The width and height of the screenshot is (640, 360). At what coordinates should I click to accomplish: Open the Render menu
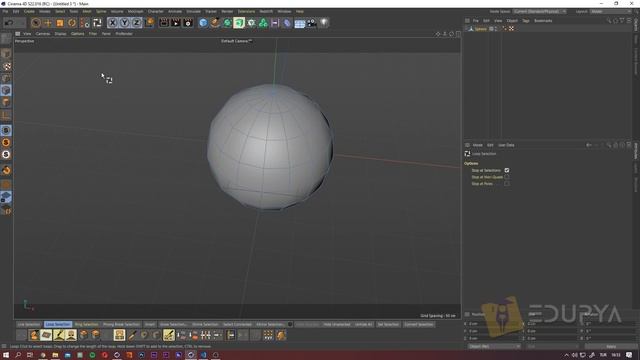tap(227, 11)
